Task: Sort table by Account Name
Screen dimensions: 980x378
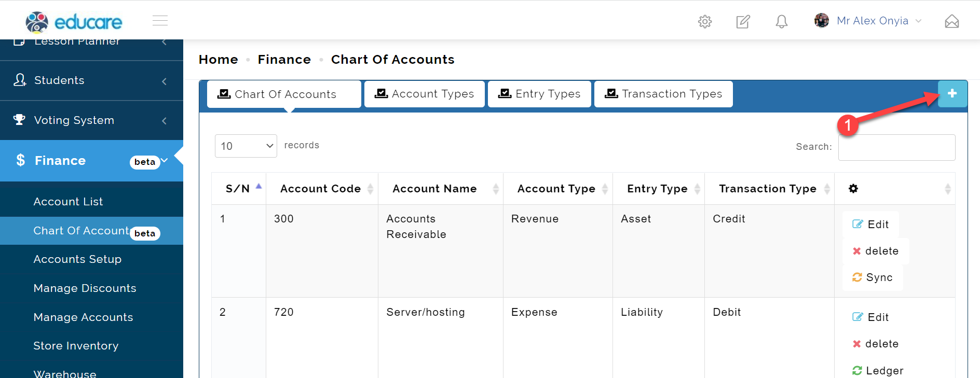Action: (441, 189)
